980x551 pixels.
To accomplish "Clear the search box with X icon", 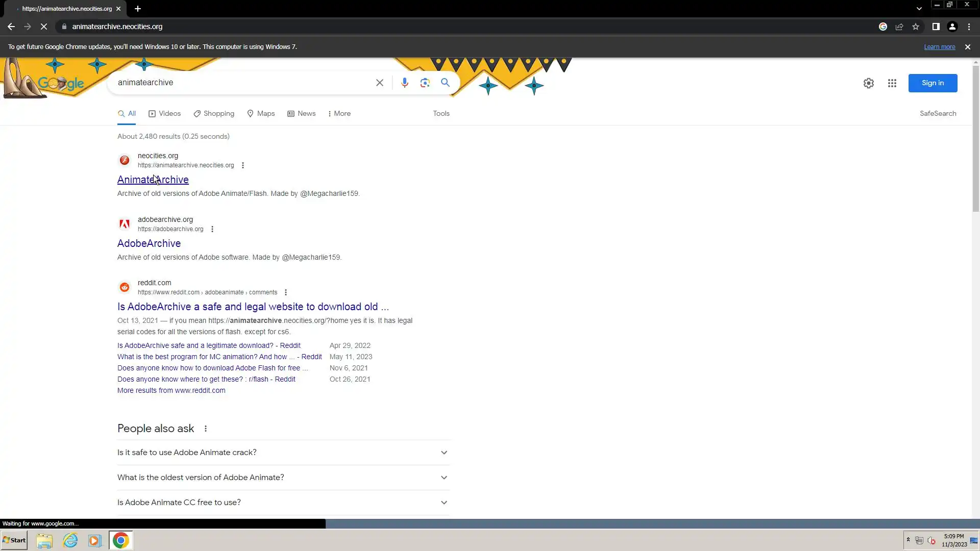I will [379, 83].
